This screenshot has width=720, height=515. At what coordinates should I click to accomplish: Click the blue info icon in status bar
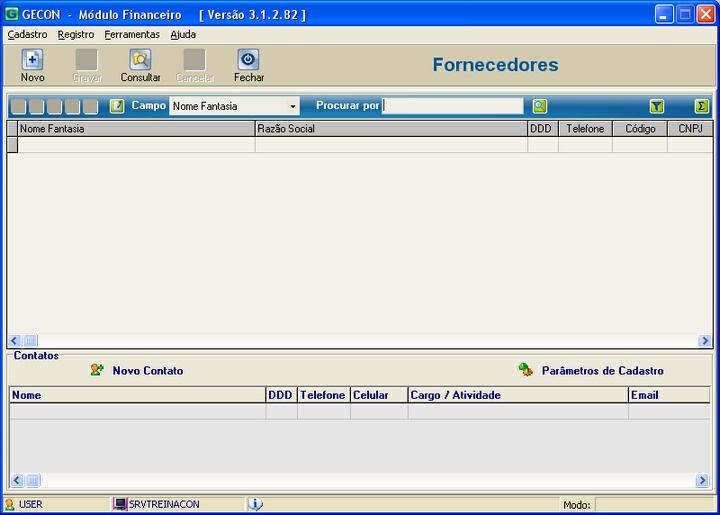pyautogui.click(x=256, y=504)
